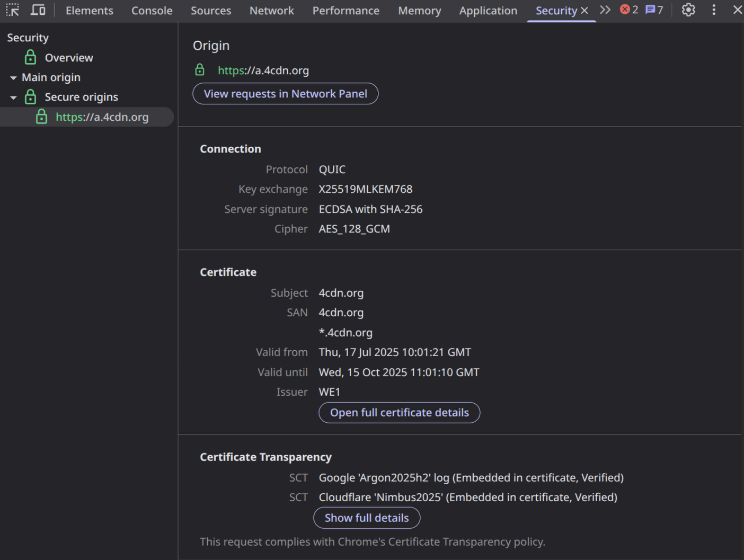Switch to the Application tab

(488, 11)
